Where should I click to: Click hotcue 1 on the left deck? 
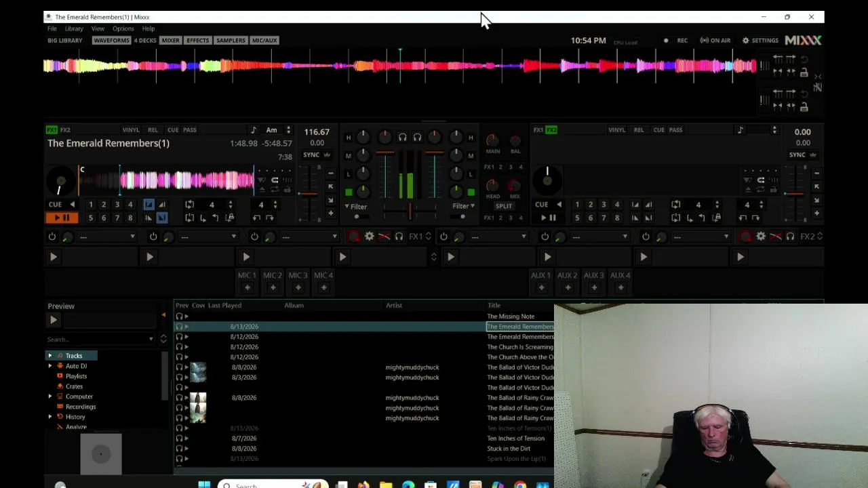coord(91,205)
